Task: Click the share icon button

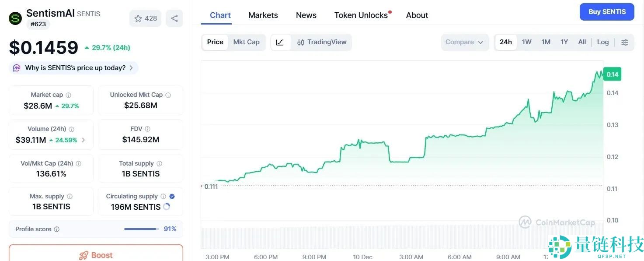Action: 174,18
